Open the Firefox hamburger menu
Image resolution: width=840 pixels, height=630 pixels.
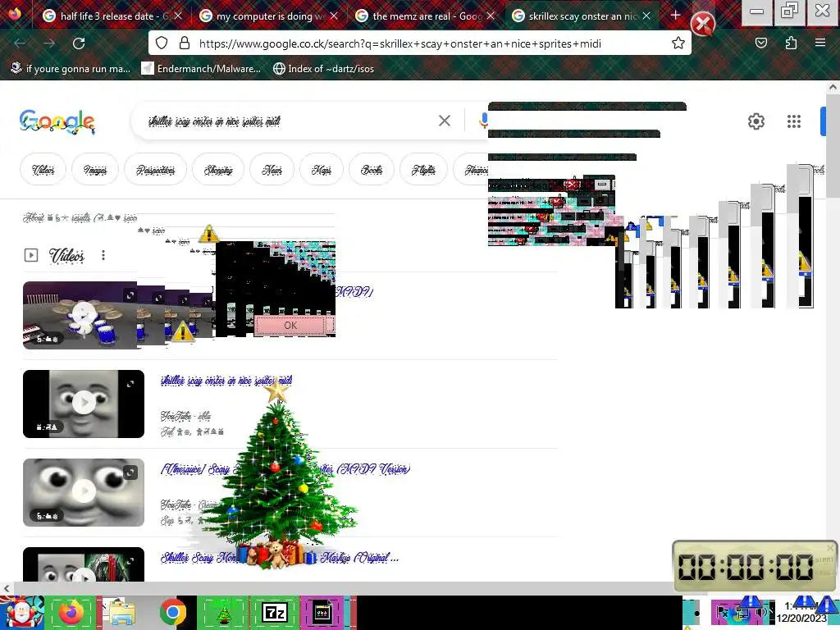tap(820, 43)
